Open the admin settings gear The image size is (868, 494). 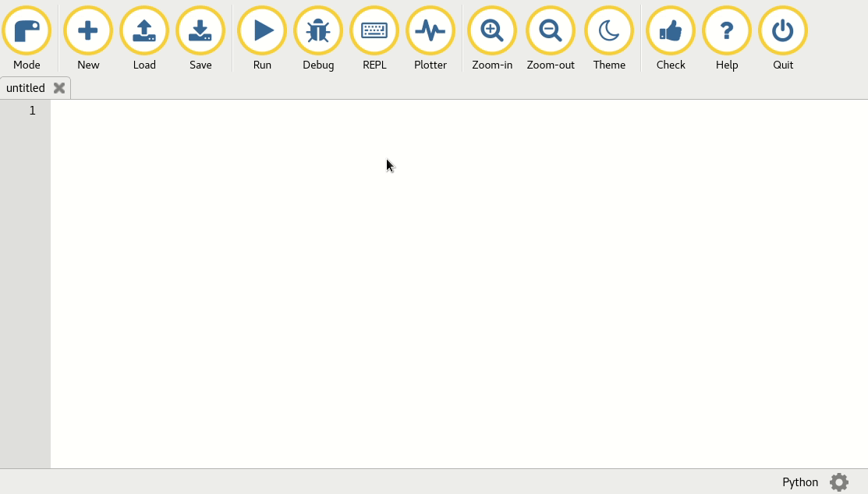pos(838,482)
